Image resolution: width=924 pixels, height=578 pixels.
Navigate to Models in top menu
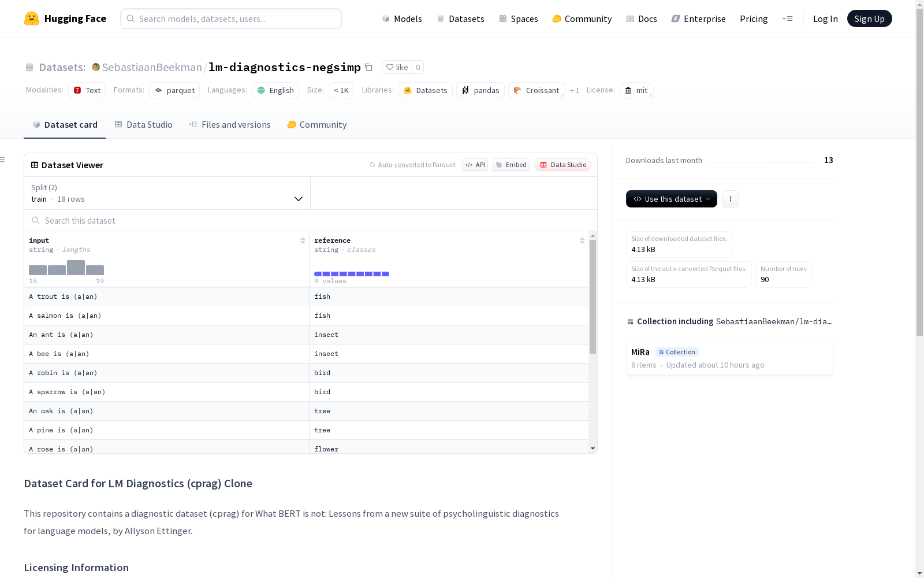coord(402,18)
